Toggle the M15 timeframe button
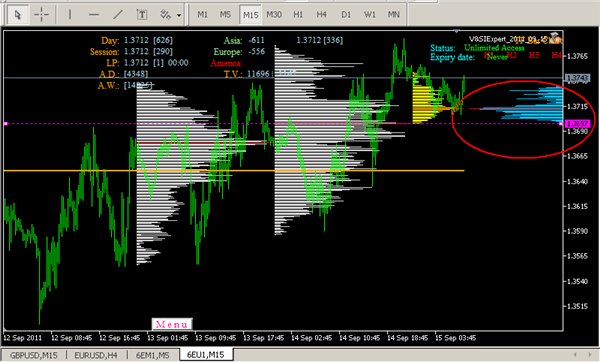The image size is (600, 362). click(x=251, y=15)
